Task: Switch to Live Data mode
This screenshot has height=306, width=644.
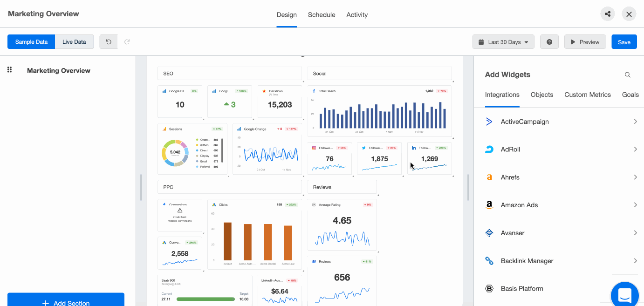Action: click(x=74, y=42)
